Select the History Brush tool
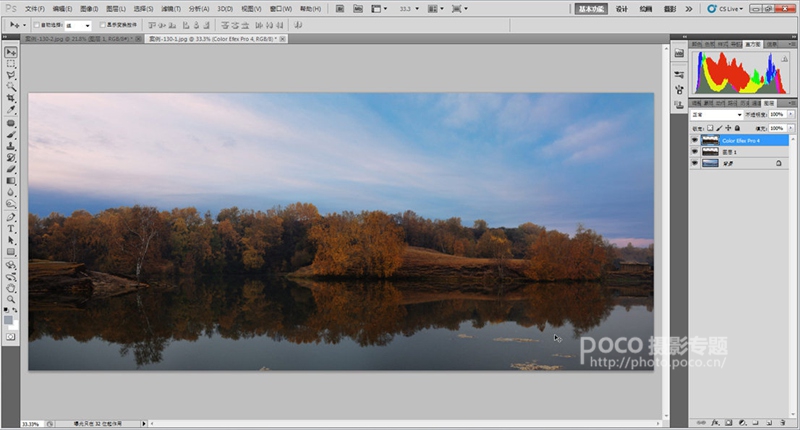Image resolution: width=800 pixels, height=430 pixels. [11, 158]
